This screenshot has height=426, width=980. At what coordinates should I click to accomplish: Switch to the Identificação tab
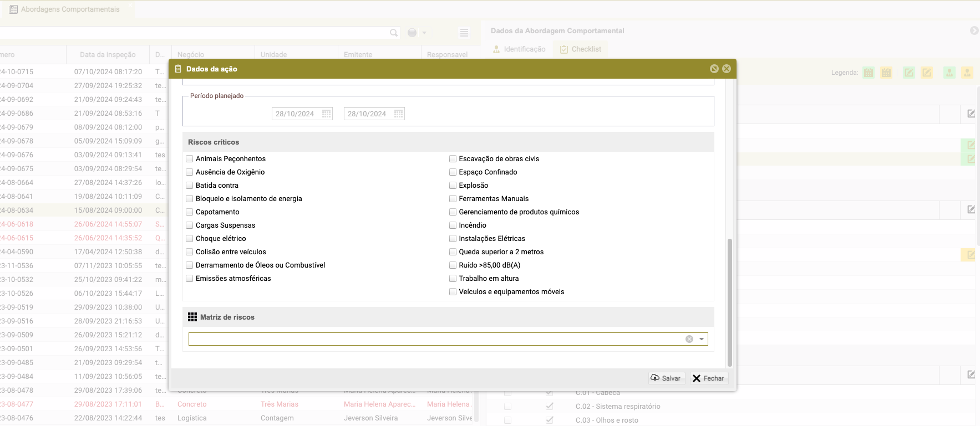519,49
